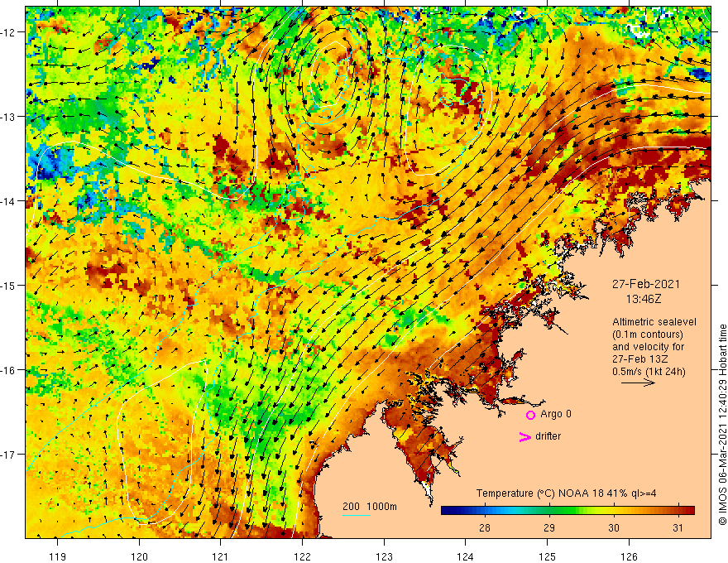Click the 'drifter' legend label
Viewport: 728px width, 563px height.
(548, 436)
